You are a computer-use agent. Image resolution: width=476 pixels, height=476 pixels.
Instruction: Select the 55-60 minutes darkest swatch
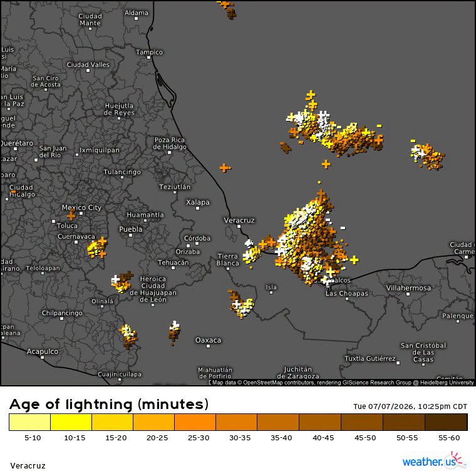(446, 422)
